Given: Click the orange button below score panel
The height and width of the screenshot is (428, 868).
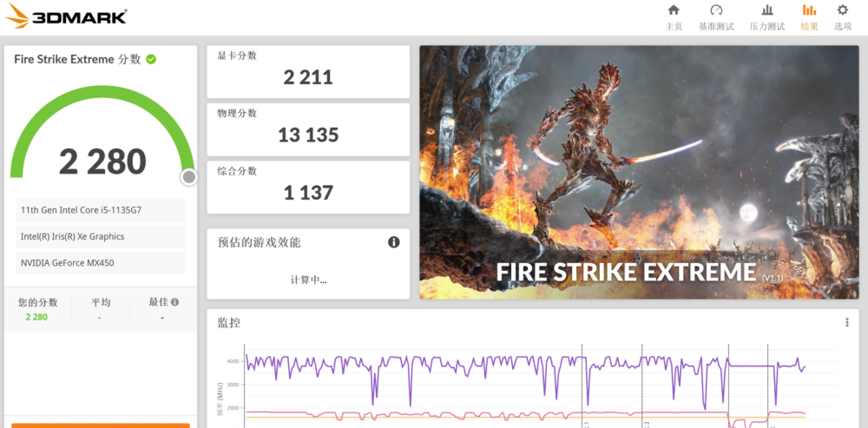Looking at the screenshot, I should [x=100, y=425].
